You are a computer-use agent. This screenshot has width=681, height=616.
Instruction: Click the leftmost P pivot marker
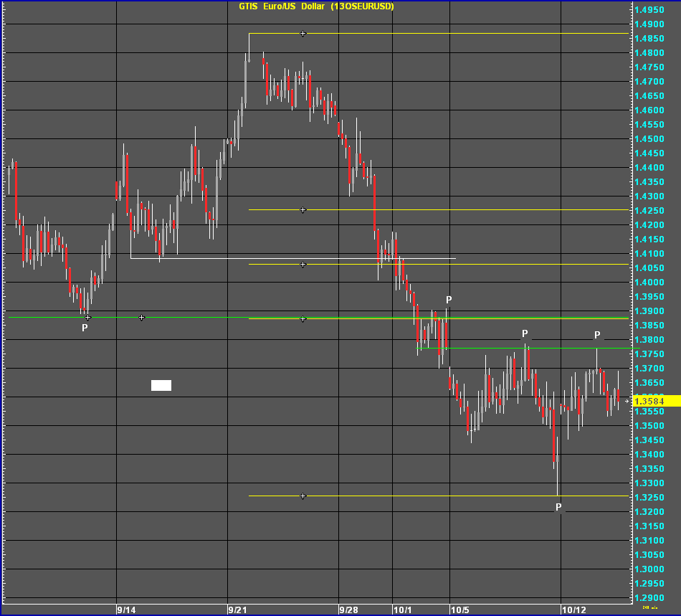tap(85, 328)
